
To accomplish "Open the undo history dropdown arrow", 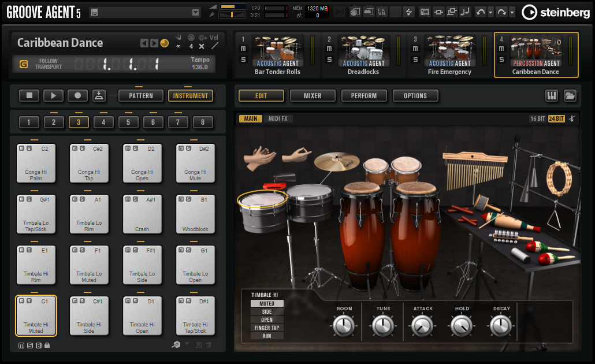I will pos(490,13).
